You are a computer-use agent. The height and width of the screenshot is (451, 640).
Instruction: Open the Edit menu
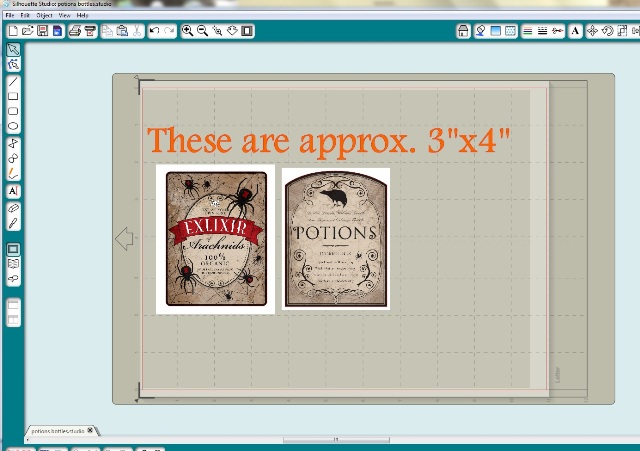tap(25, 15)
